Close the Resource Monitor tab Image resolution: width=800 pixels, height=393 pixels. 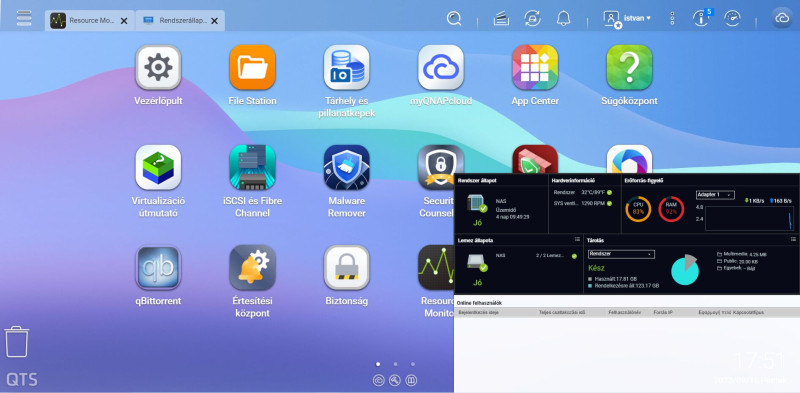tap(124, 21)
